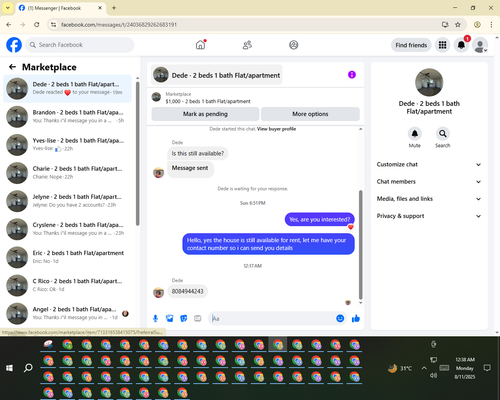Open the volume control in system tray
The image size is (500, 400).
point(433,375)
